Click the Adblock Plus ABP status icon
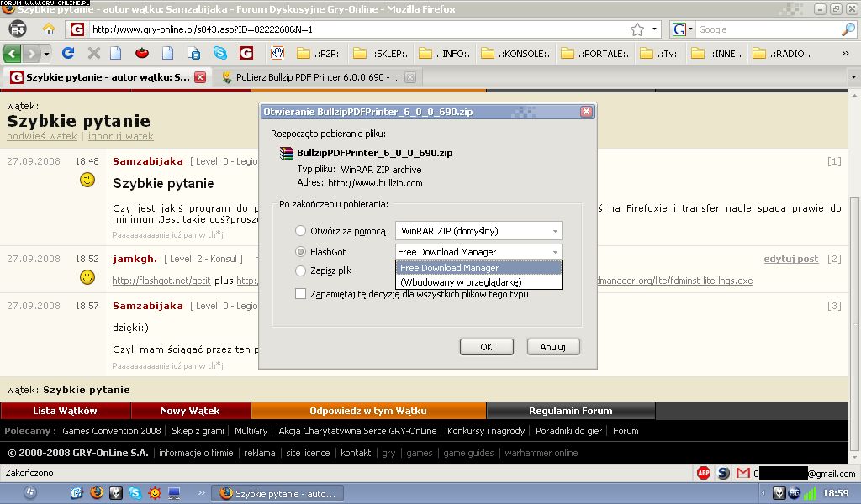 (x=704, y=473)
